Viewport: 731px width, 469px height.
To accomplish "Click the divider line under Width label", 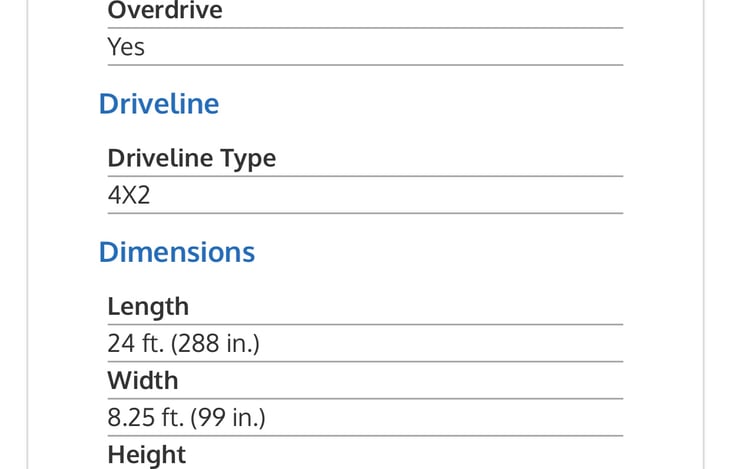I will (x=365, y=399).
